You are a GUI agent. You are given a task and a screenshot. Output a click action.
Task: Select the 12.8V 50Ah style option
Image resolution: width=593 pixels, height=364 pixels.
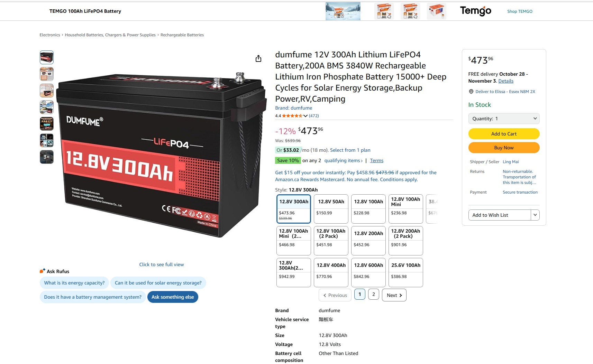pyautogui.click(x=331, y=209)
